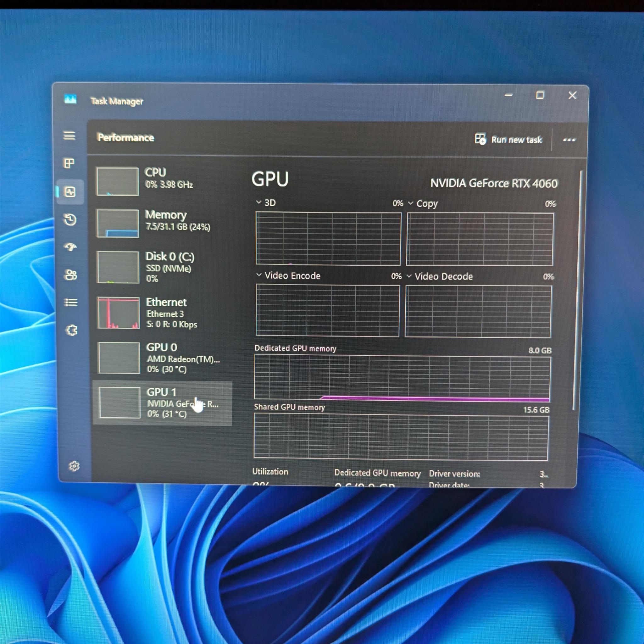Click the Dedicated GPU memory graph

pyautogui.click(x=402, y=378)
